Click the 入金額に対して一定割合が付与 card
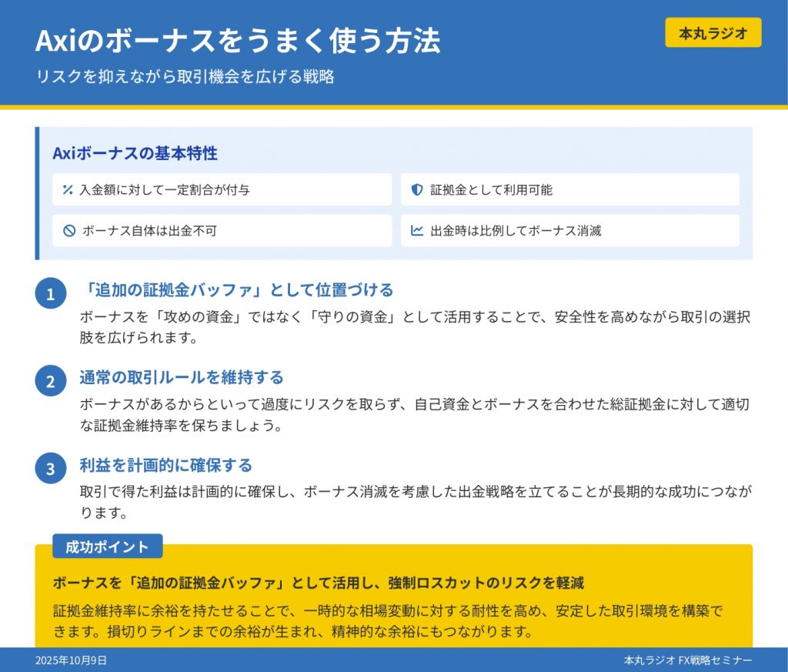The image size is (788, 672). tap(222, 189)
